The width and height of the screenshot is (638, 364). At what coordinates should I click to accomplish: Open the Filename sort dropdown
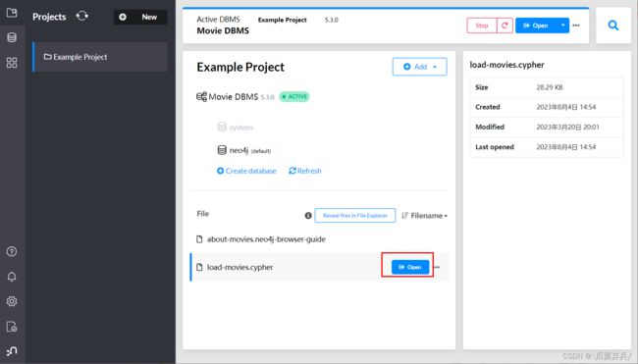click(424, 216)
